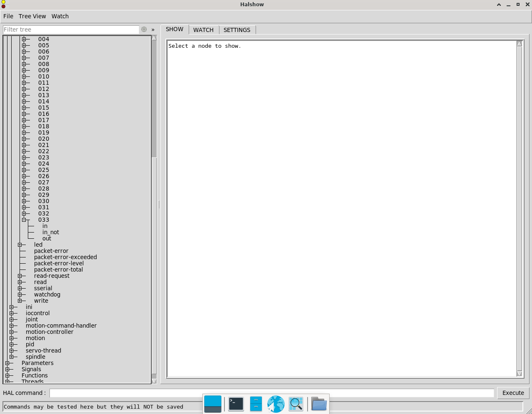This screenshot has width=532, height=414.
Task: Open the folder icon in the dock
Action: point(318,404)
